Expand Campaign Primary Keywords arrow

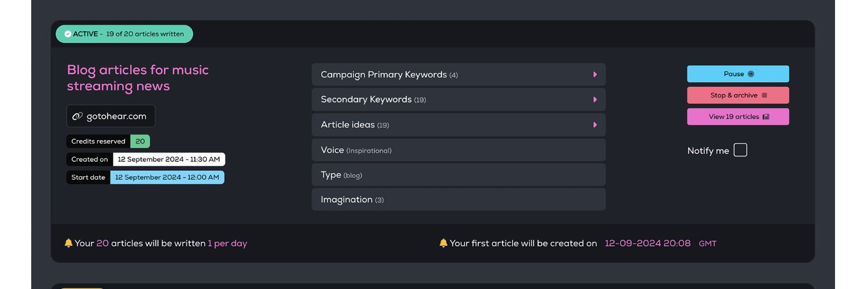(595, 75)
